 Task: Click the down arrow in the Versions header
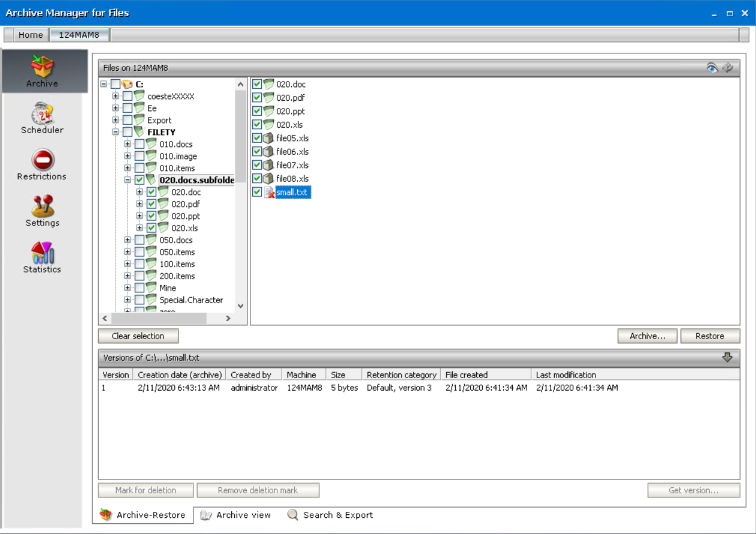[x=728, y=357]
